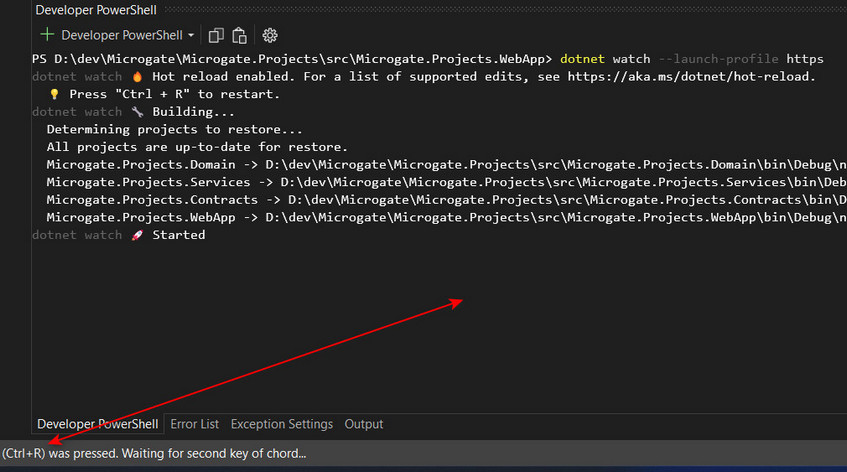Click the light bulb beside Press Ctrl + R
The width and height of the screenshot is (847, 472).
pyautogui.click(x=54, y=95)
